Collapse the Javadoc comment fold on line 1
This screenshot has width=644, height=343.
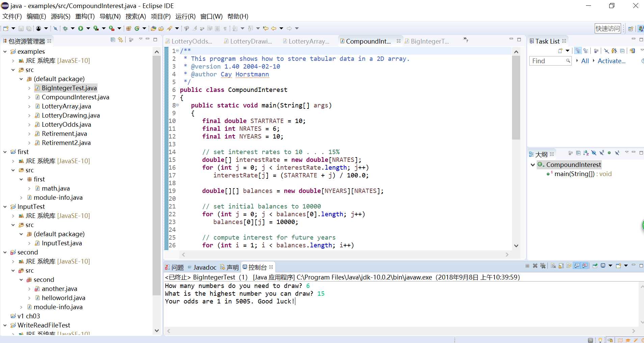[178, 51]
